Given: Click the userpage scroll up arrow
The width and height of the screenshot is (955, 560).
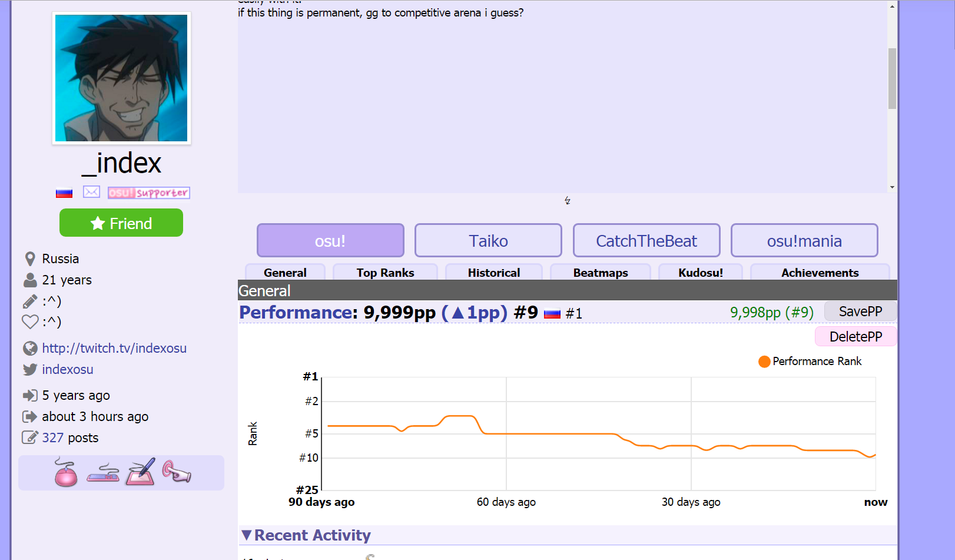Looking at the screenshot, I should [x=892, y=6].
